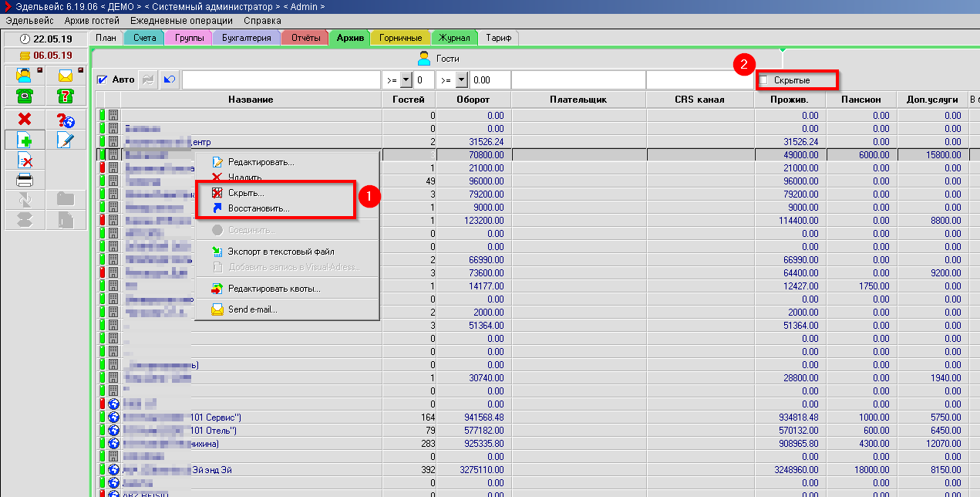Enable the Скрытые checkbox
The width and height of the screenshot is (980, 497).
[764, 80]
